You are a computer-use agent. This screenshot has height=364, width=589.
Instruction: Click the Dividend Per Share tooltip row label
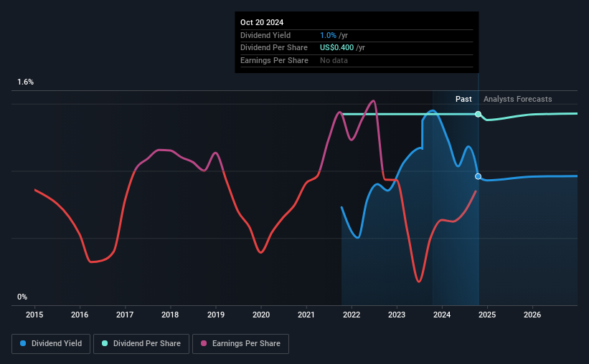coord(274,48)
